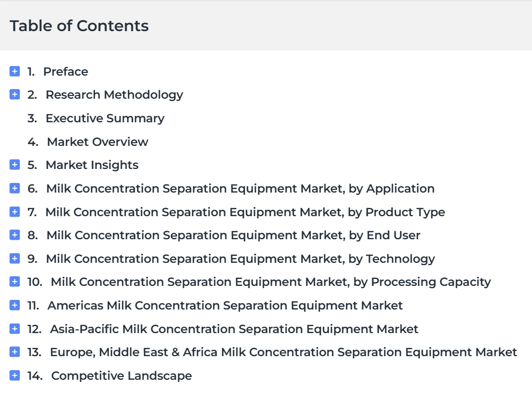Open the Market Insights title text
The image size is (532, 398).
(92, 165)
